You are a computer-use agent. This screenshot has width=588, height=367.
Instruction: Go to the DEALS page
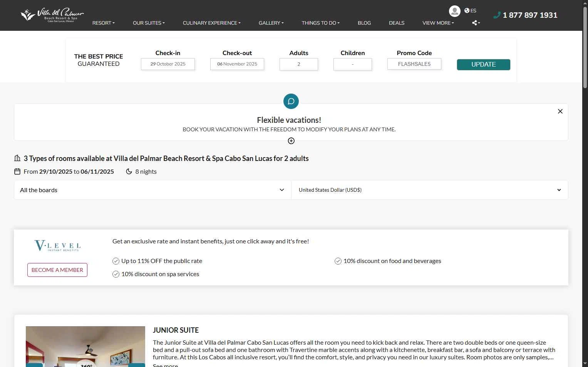(x=397, y=23)
